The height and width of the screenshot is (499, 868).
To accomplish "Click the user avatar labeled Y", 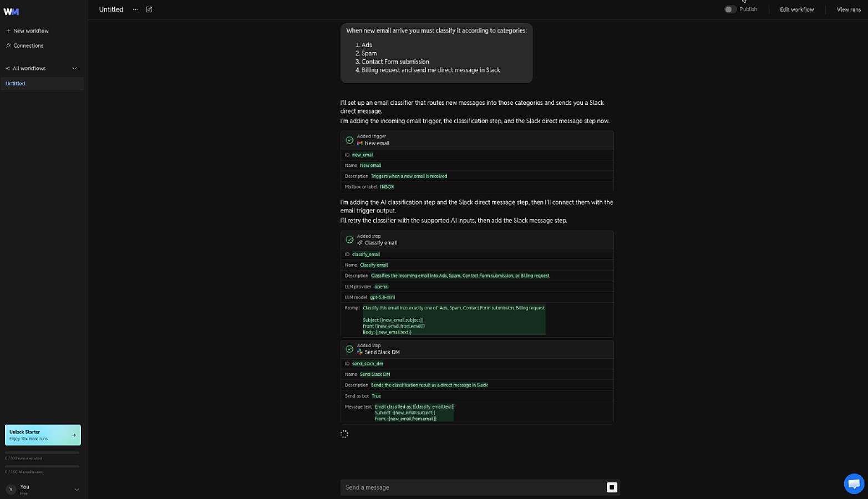I will (11, 489).
